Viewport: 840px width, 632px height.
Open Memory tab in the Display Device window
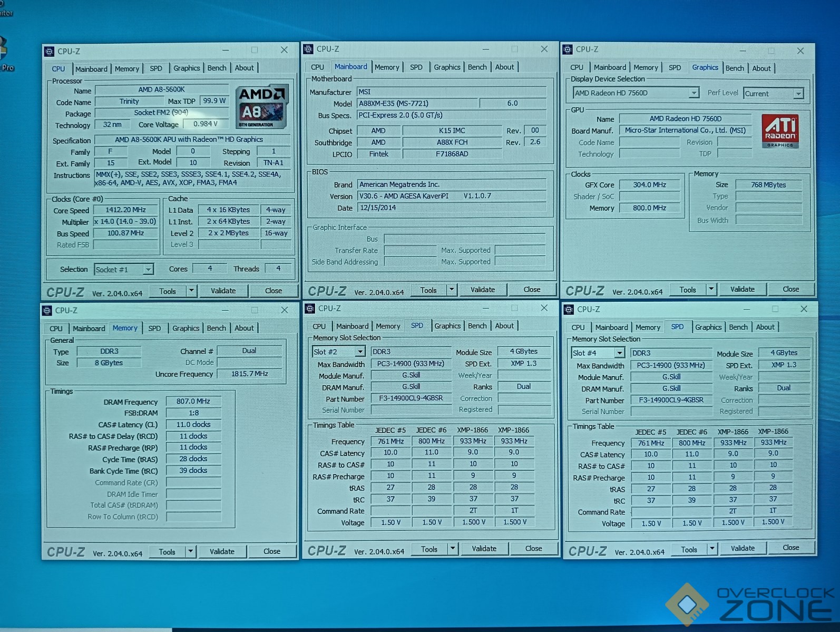[646, 67]
